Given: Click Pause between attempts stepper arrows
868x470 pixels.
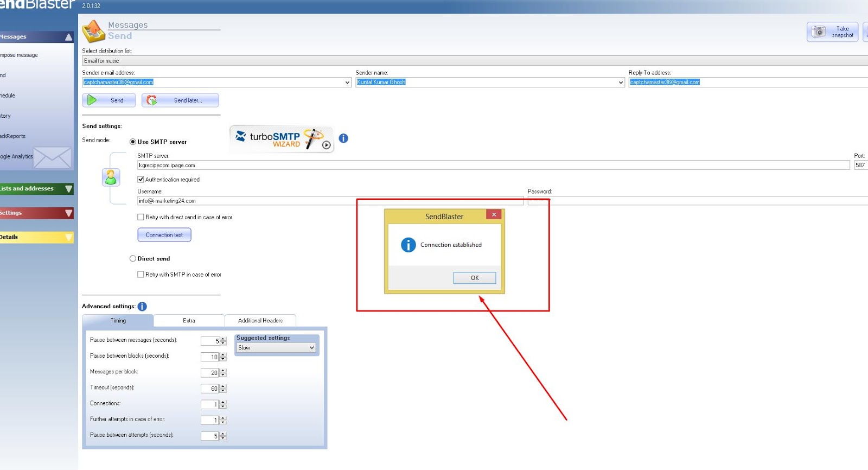Looking at the screenshot, I should (x=223, y=436).
